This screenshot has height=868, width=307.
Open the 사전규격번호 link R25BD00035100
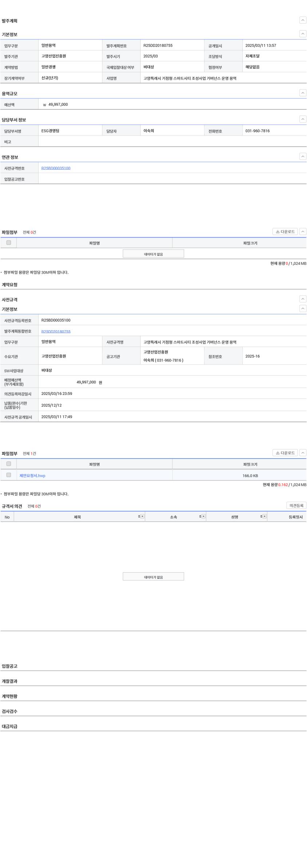[56, 168]
